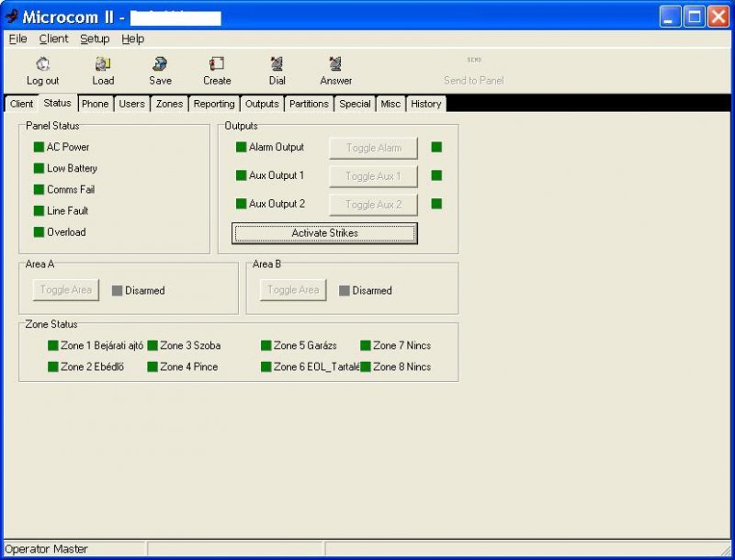Click the Create toolbar icon
Viewport: 735px width, 560px height.
[217, 63]
